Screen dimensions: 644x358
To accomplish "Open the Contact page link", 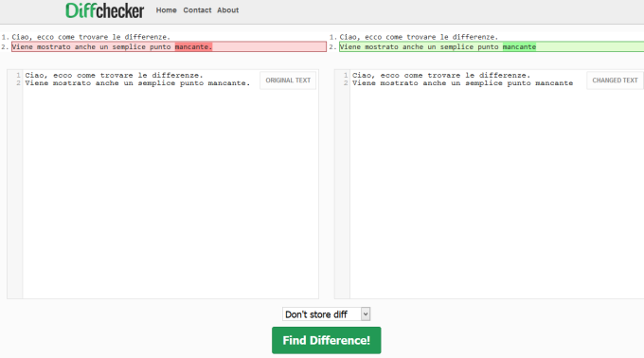I will coord(197,10).
